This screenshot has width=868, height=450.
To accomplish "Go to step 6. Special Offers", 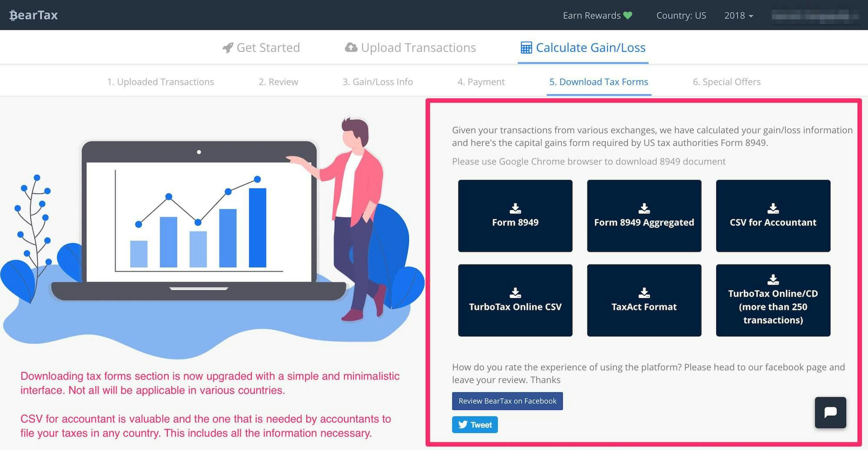I will pos(726,82).
